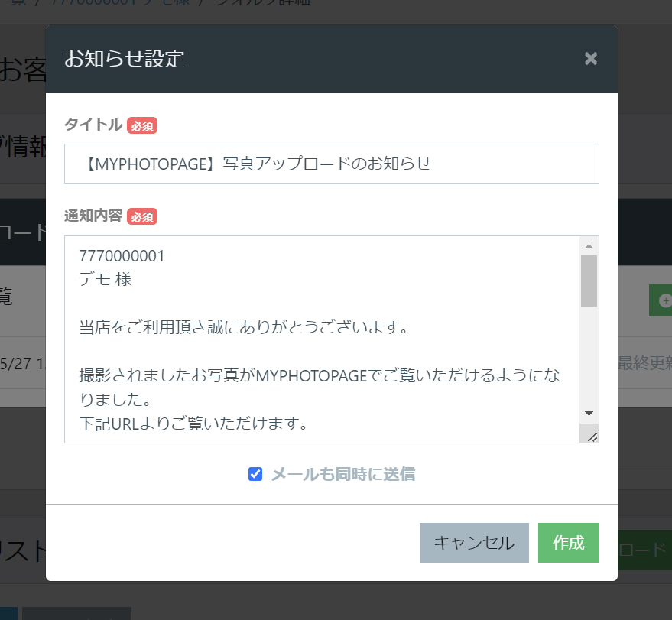Click the 下記URLよりご覧いただけます line
Screen dimensions: 672x620
(x=193, y=423)
